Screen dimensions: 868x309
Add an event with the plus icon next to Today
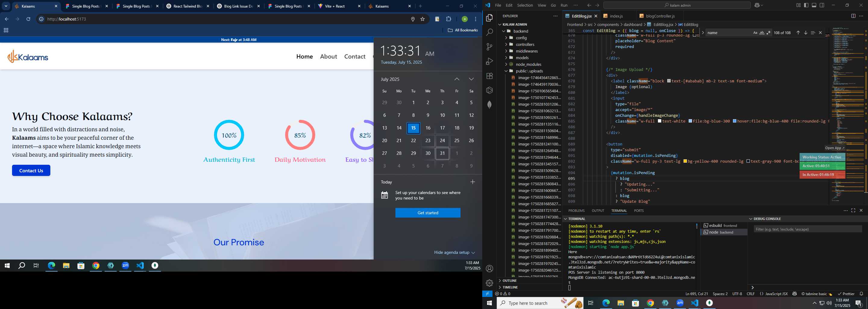pos(472,182)
